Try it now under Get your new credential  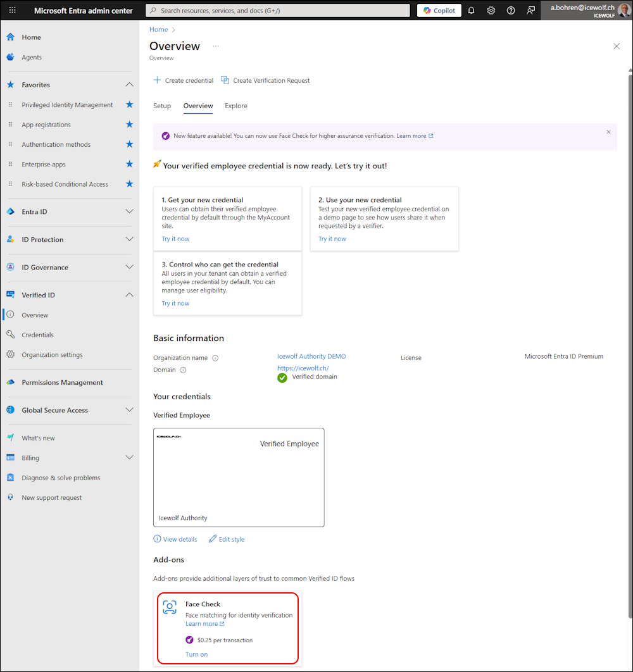pos(175,239)
